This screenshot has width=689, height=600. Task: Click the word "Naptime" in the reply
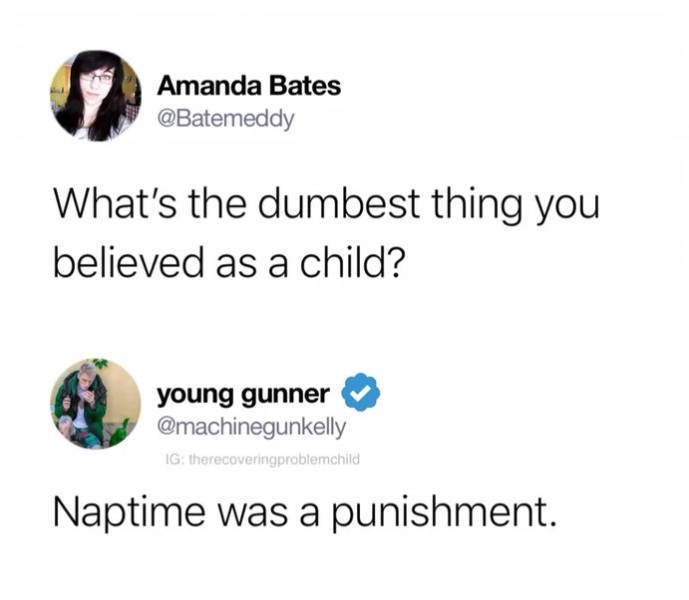tap(129, 513)
